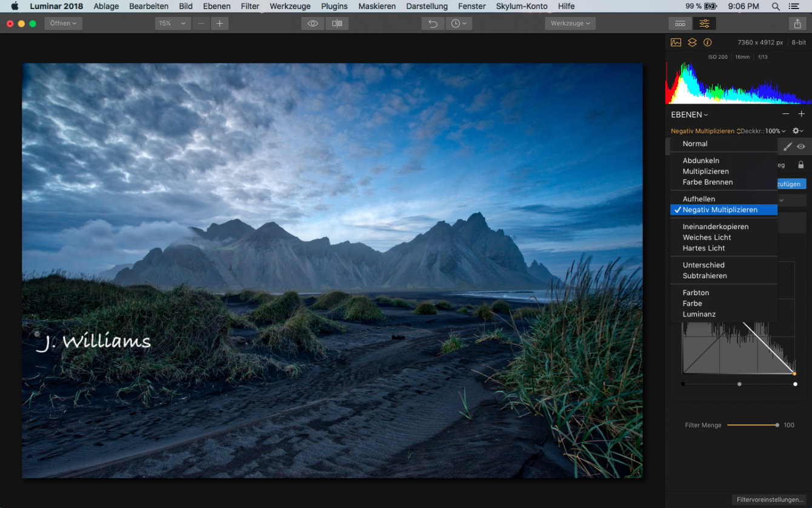The width and height of the screenshot is (812, 508).
Task: Click the Filtervoreinstellungen button
Action: pyautogui.click(x=770, y=500)
